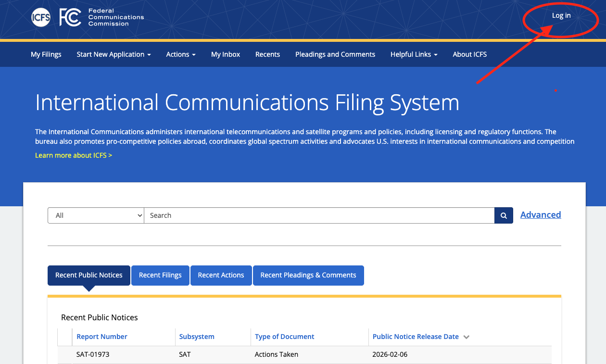Screen dimensions: 606x364
Task: Click the magnifier search button
Action: click(504, 215)
